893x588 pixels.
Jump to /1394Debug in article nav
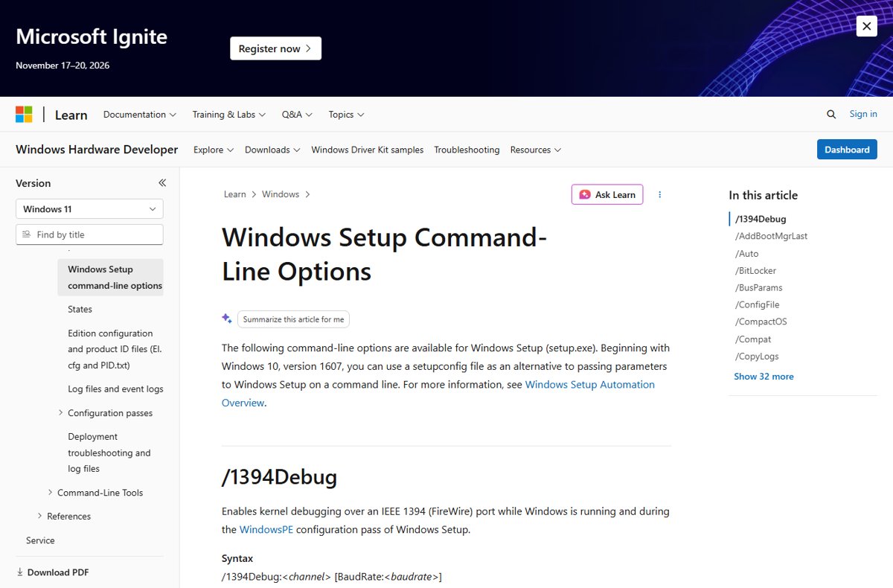click(x=761, y=219)
